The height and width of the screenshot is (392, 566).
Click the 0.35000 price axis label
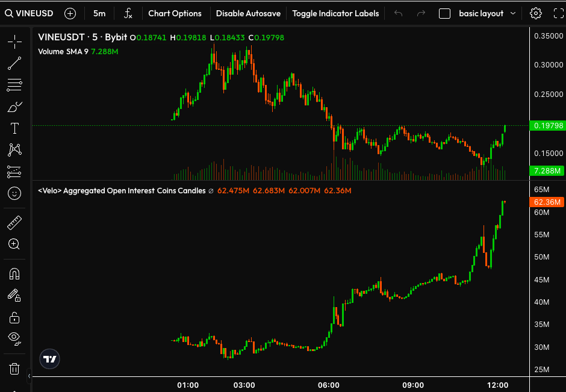pos(549,36)
